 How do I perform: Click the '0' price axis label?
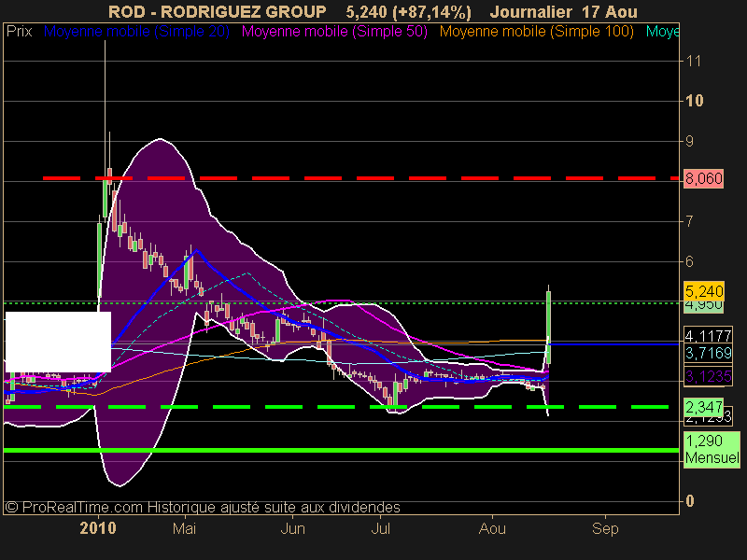(689, 501)
